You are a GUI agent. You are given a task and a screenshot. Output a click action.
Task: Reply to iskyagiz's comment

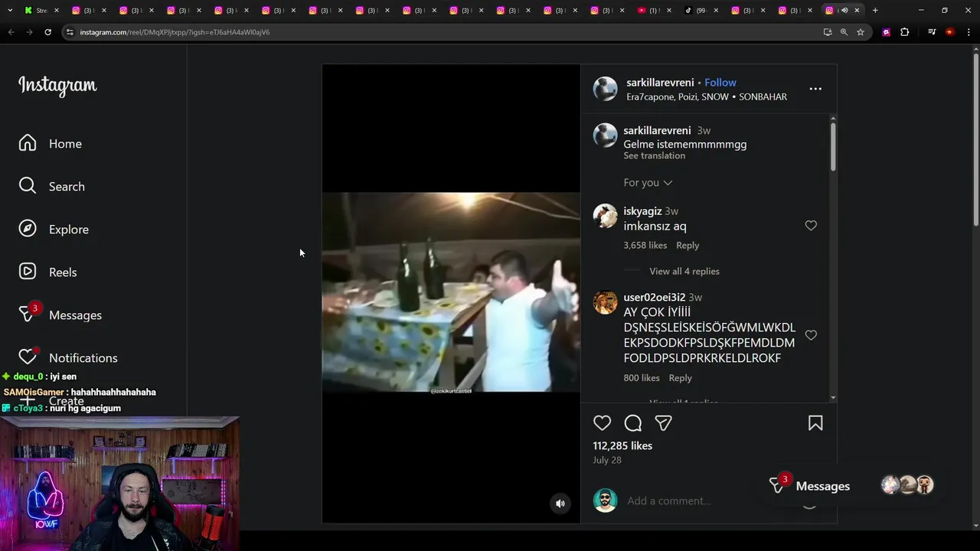tap(688, 246)
